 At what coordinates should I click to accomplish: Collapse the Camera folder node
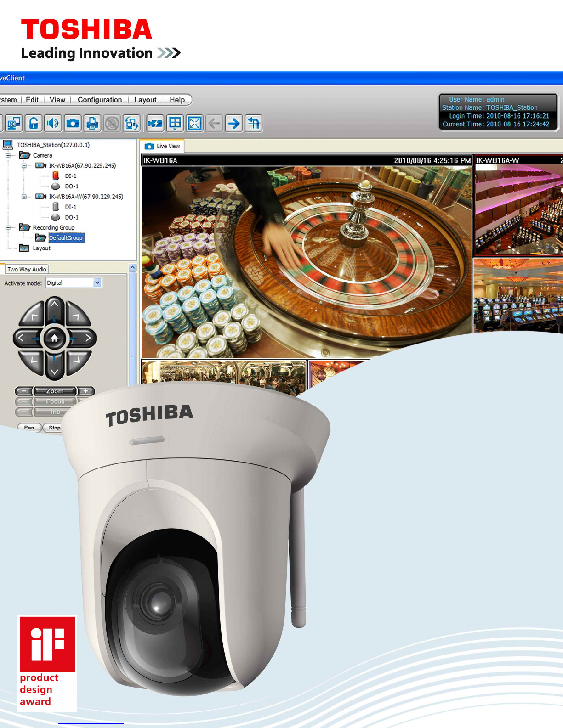(8, 155)
